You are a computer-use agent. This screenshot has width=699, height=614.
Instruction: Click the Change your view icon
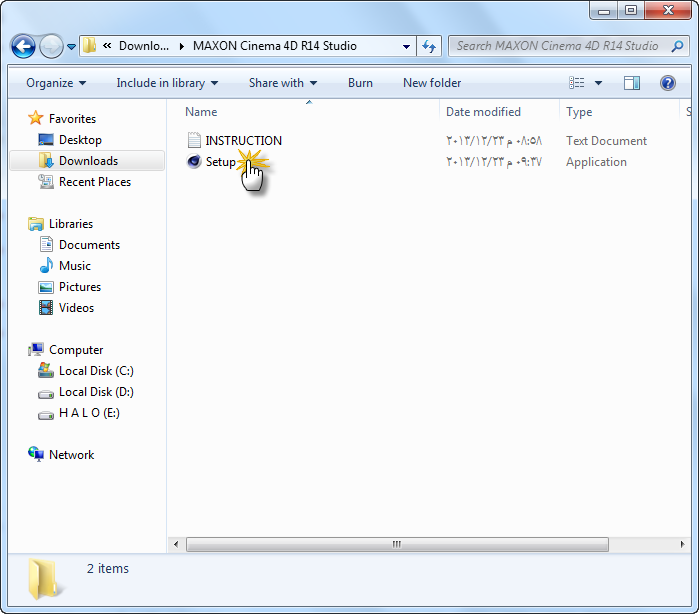[577, 83]
